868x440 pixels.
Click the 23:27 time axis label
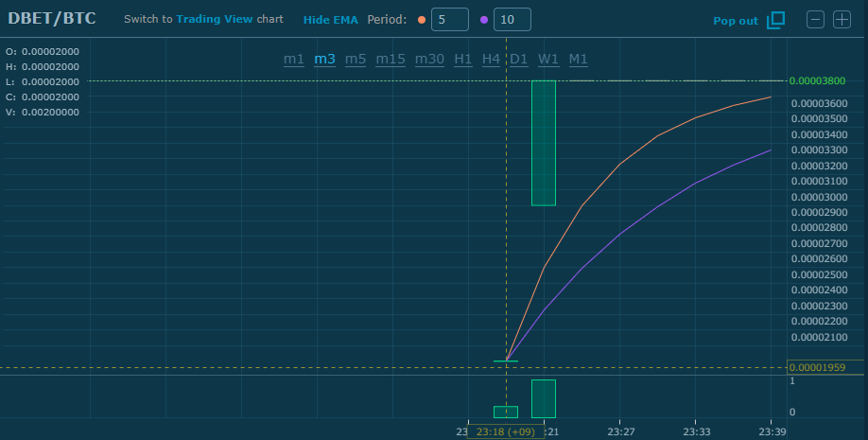click(x=621, y=431)
